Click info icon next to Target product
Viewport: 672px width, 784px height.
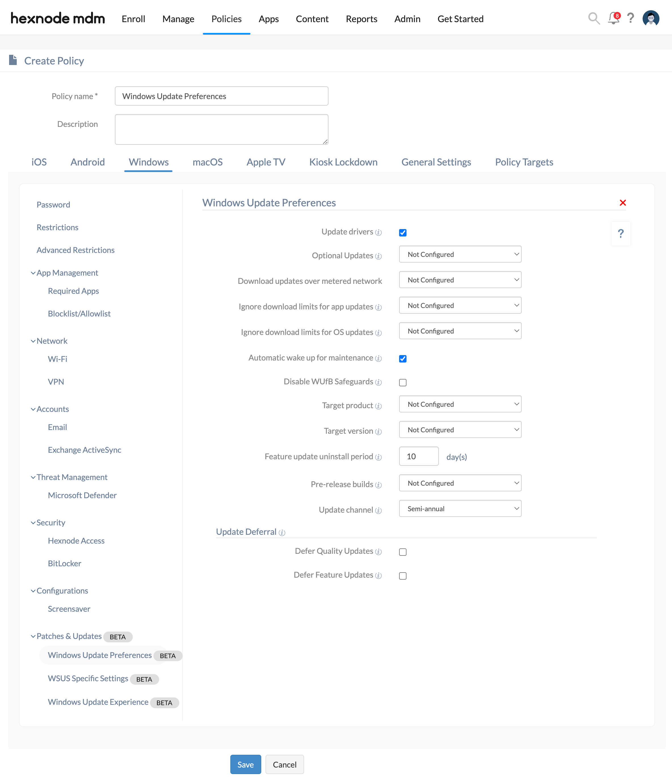click(x=378, y=406)
